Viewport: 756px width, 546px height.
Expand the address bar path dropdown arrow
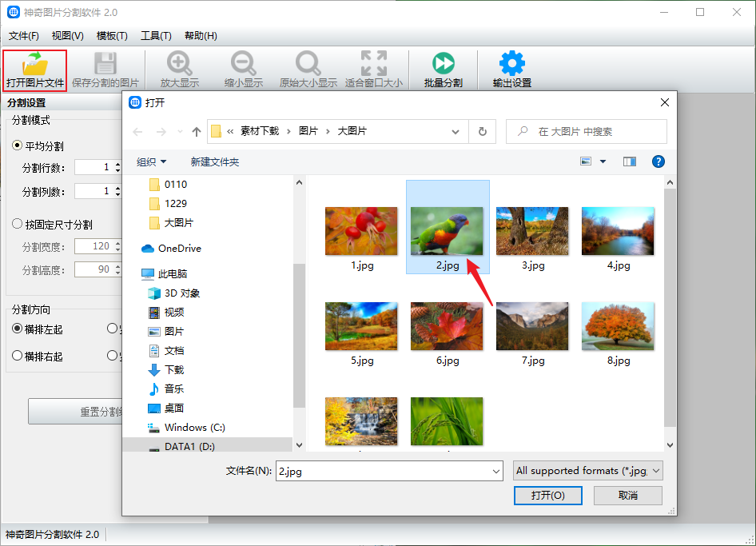[x=456, y=132]
